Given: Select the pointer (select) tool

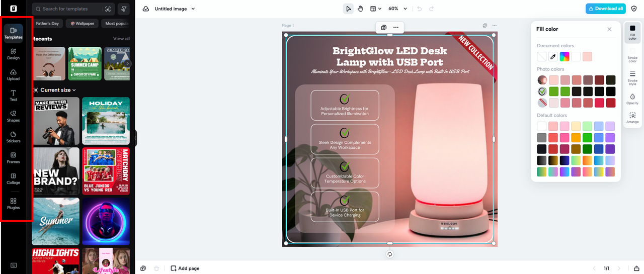Looking at the screenshot, I should coord(348,9).
